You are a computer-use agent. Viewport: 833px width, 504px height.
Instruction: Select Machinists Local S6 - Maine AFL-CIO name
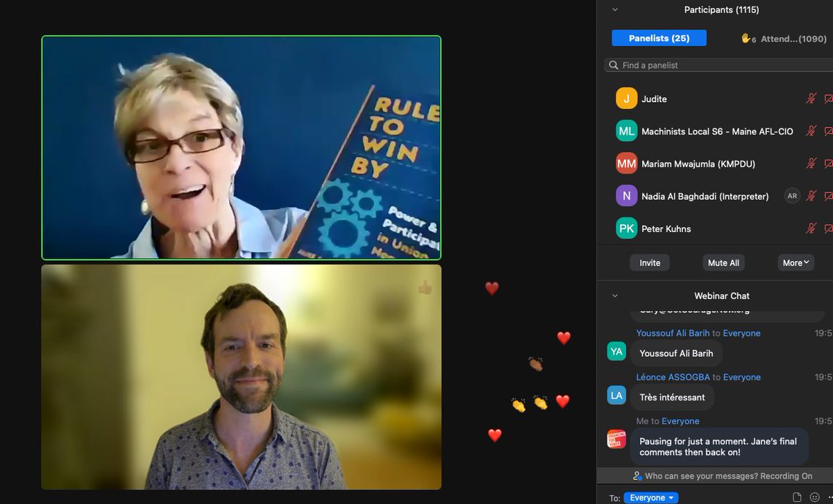pyautogui.click(x=717, y=132)
